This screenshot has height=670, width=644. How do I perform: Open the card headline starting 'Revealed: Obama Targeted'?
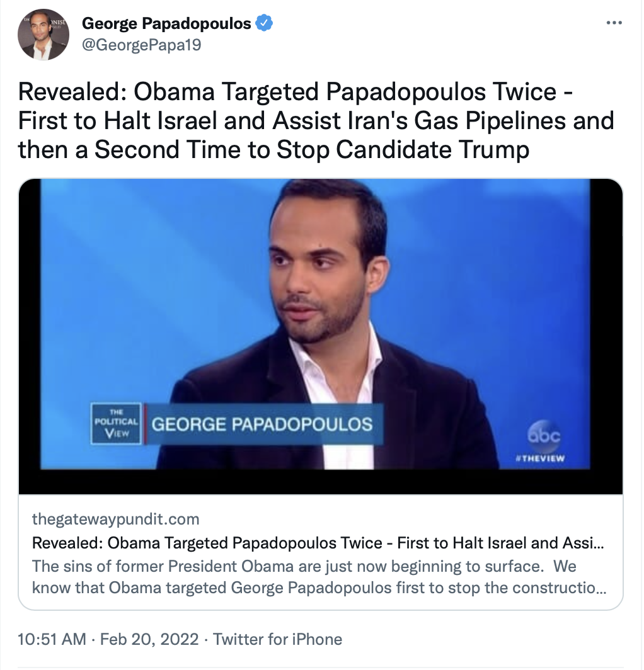[x=318, y=543]
